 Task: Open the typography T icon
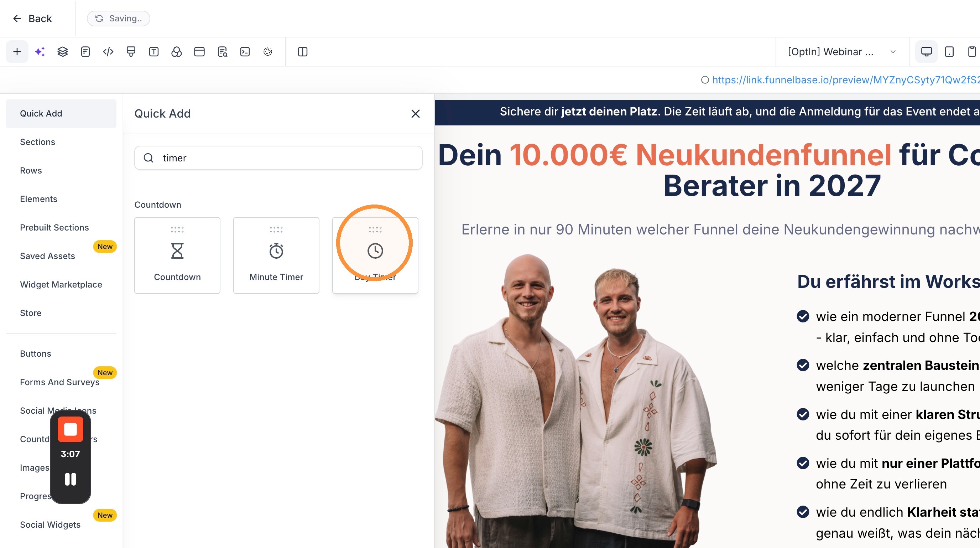click(154, 52)
